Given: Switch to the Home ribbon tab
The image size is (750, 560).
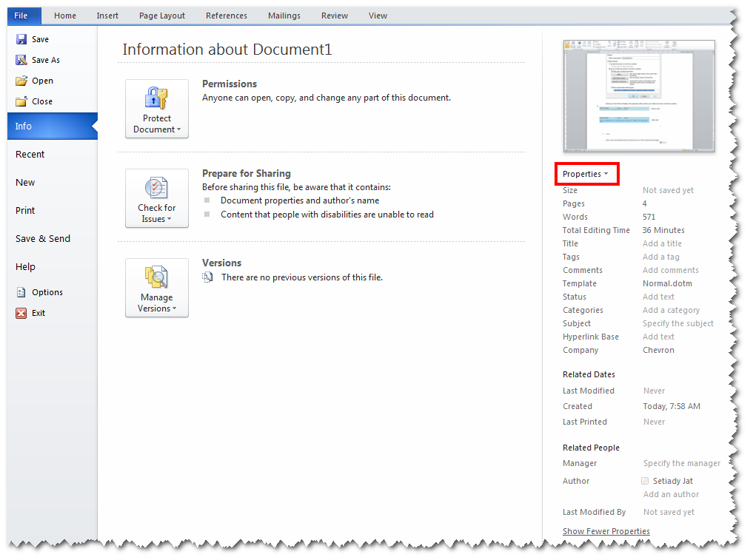Looking at the screenshot, I should coord(65,15).
